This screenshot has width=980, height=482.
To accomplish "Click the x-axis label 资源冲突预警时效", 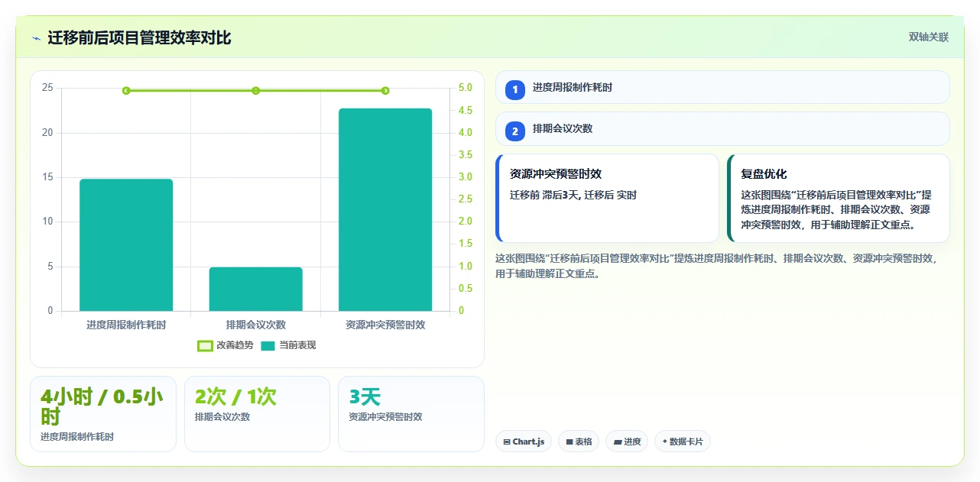I will (385, 325).
